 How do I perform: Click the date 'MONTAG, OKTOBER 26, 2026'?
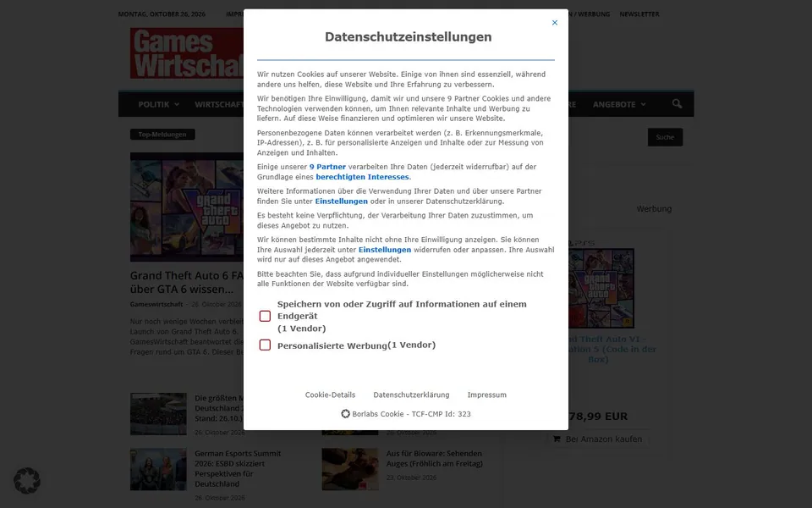tap(162, 14)
